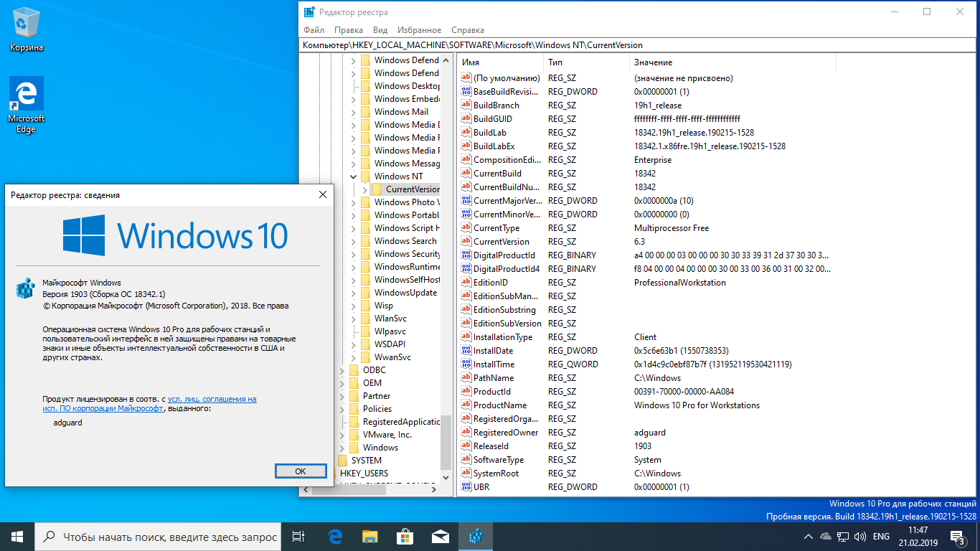980x551 pixels.
Task: Open the Правка menu
Action: point(349,30)
